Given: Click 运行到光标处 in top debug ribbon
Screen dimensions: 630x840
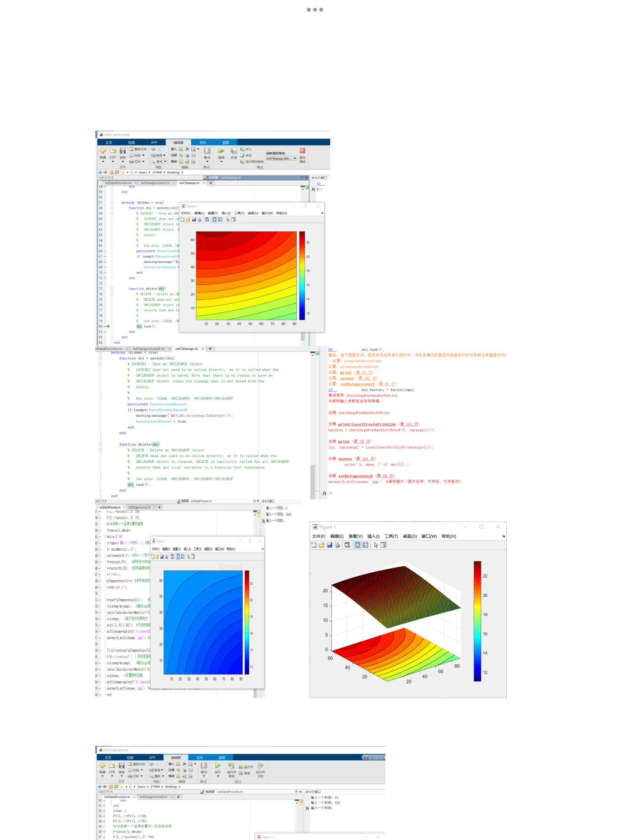Looking at the screenshot, I should click(x=252, y=161).
